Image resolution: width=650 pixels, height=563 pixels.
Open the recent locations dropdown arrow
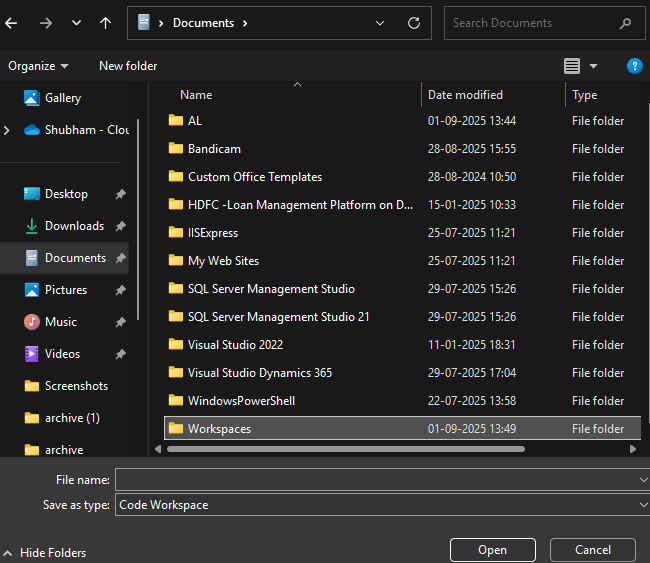pyautogui.click(x=77, y=23)
